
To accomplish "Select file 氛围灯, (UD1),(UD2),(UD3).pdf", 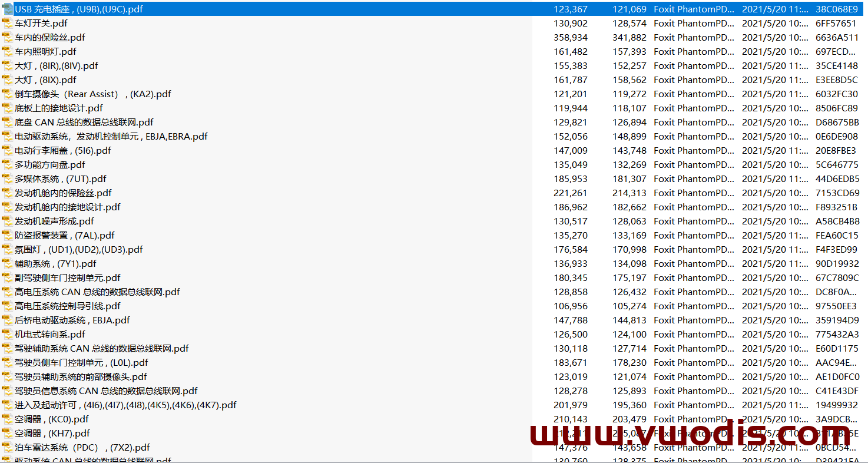I will tap(78, 250).
